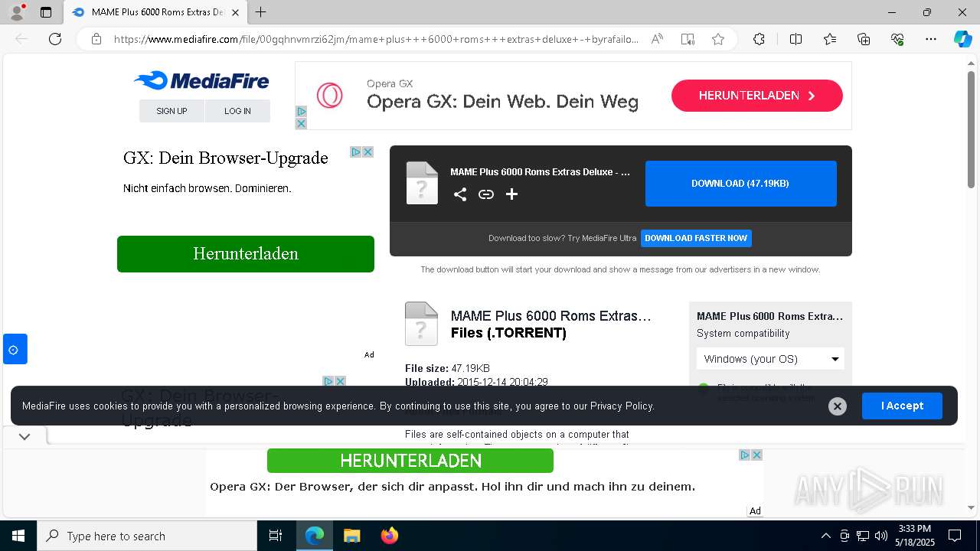980x551 pixels.
Task: Activate the Read aloud icon
Action: point(657,39)
